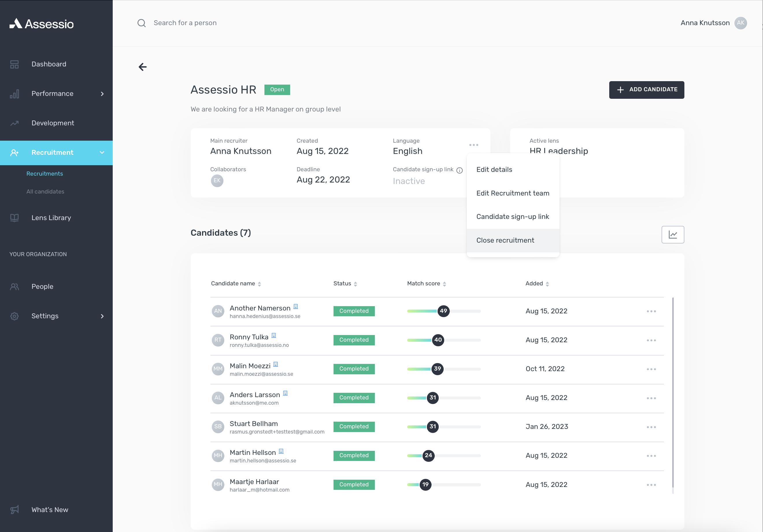Open the Dashboard icon in sidebar

(14, 64)
